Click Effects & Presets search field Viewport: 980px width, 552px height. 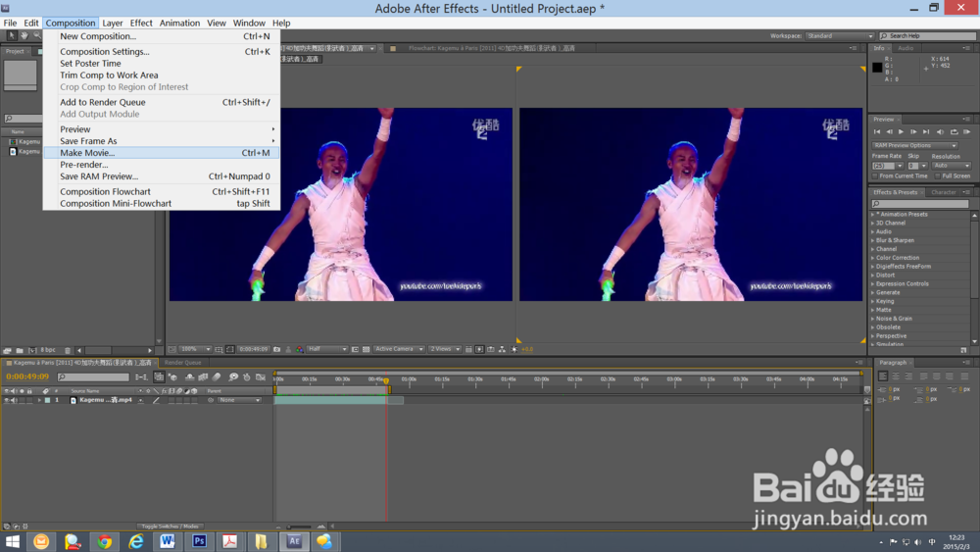point(920,204)
